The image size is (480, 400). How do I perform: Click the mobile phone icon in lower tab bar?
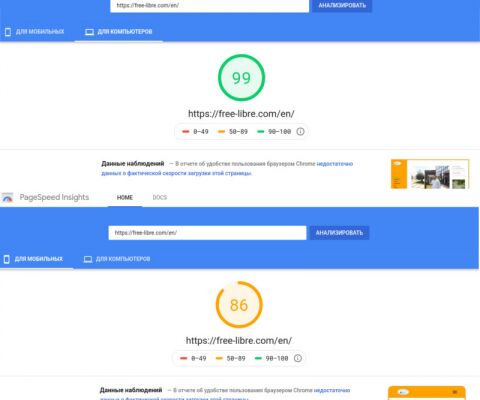coord(6,259)
